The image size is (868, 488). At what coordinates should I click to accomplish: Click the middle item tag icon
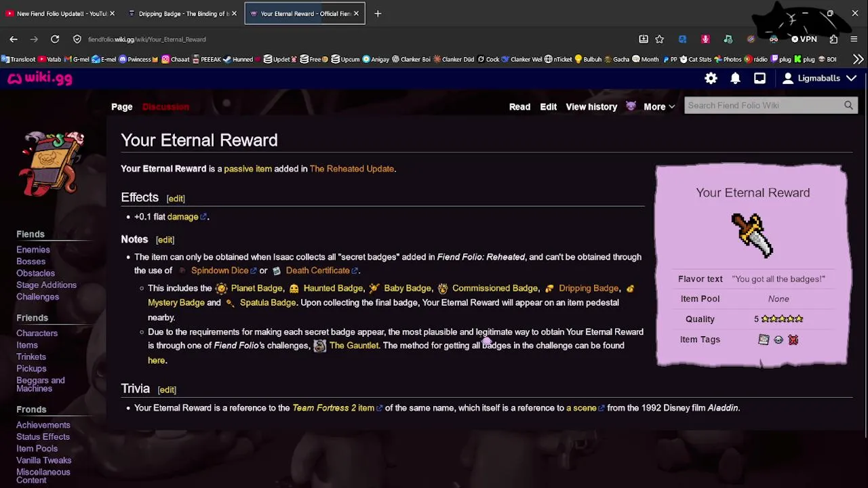coord(778,340)
